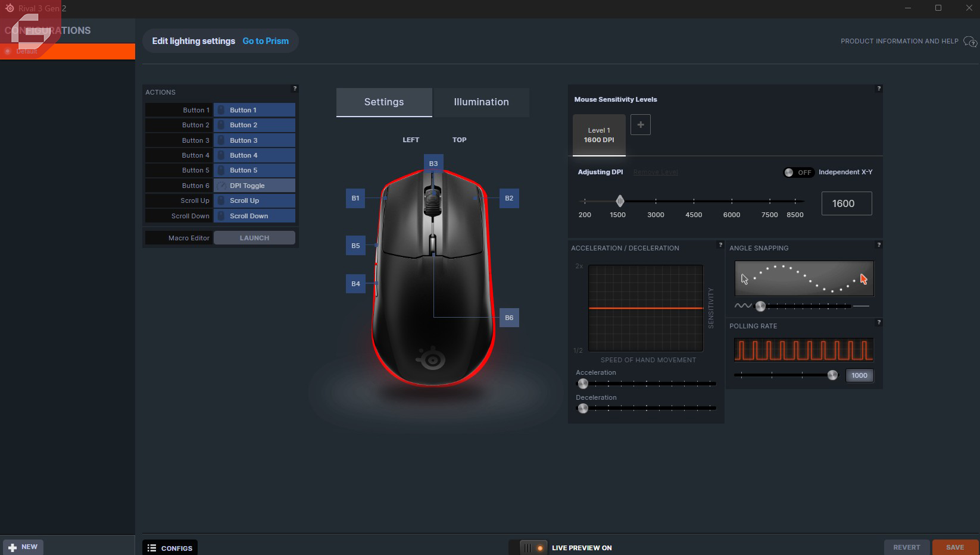Click the B5 side button marker

coord(355,246)
